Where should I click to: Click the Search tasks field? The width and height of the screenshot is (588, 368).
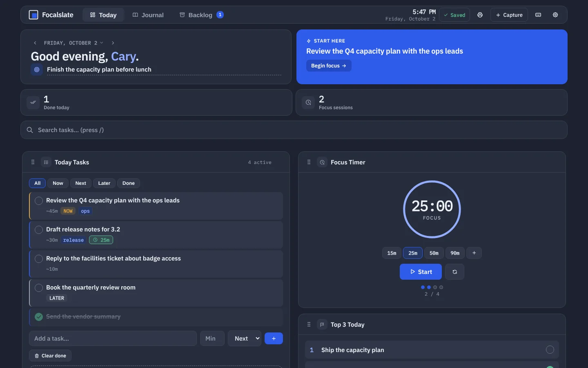(294, 130)
